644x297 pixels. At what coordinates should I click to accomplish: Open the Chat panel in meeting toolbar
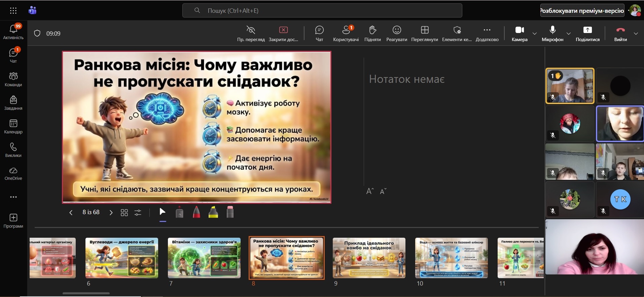(319, 33)
